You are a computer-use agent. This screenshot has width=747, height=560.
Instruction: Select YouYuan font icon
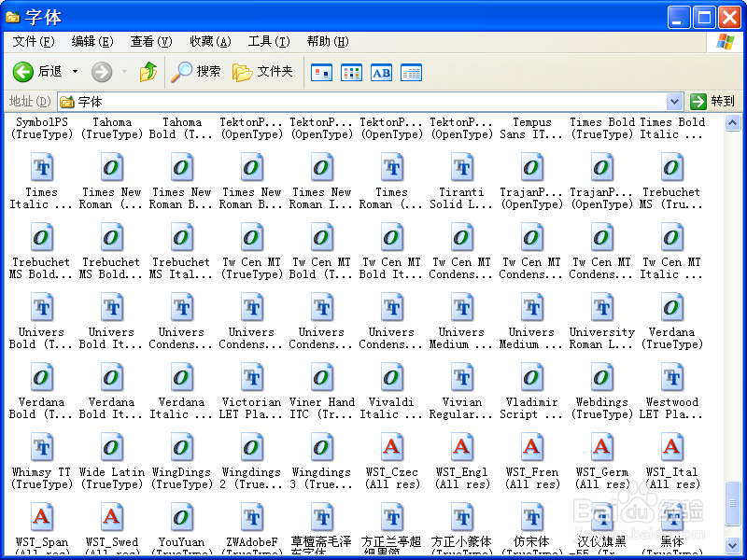click(x=182, y=517)
